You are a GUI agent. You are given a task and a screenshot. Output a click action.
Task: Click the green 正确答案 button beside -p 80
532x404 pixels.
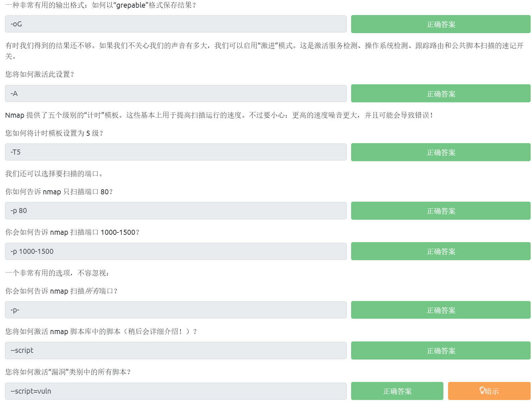(x=441, y=211)
